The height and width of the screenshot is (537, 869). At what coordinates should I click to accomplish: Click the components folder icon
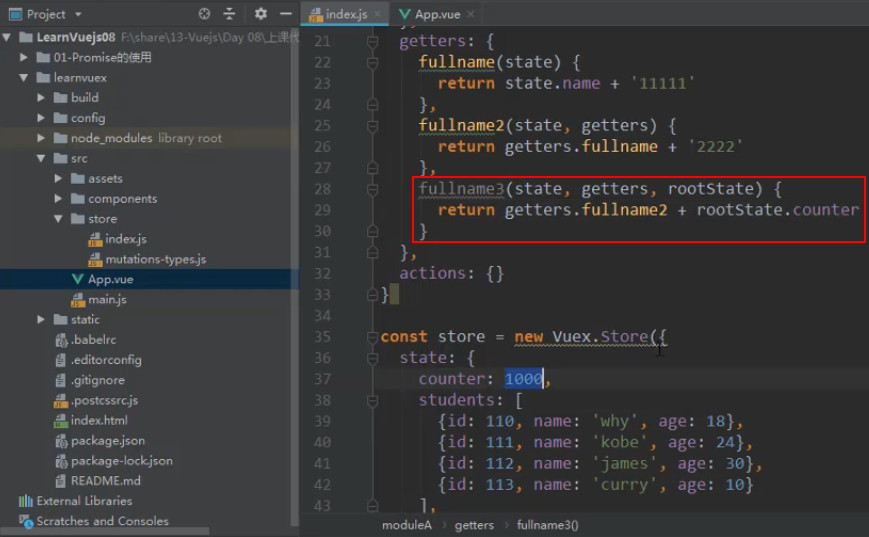pos(78,198)
